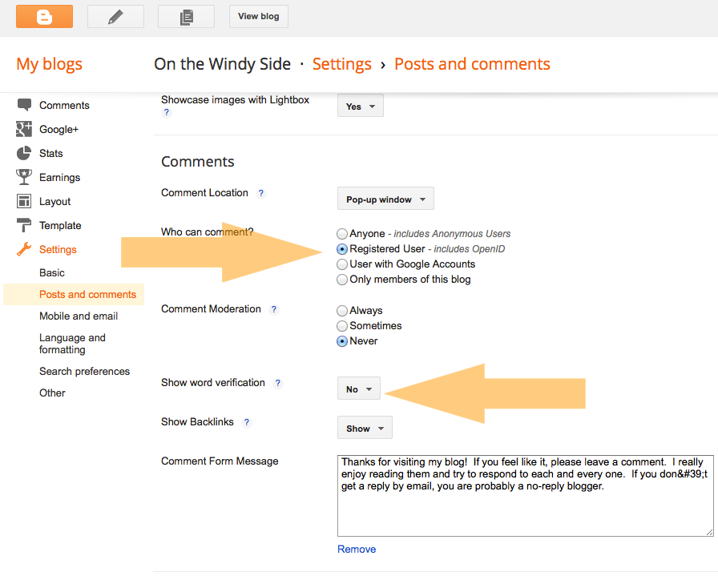Open the posts list icon button
This screenshot has width=718, height=588.
[186, 16]
